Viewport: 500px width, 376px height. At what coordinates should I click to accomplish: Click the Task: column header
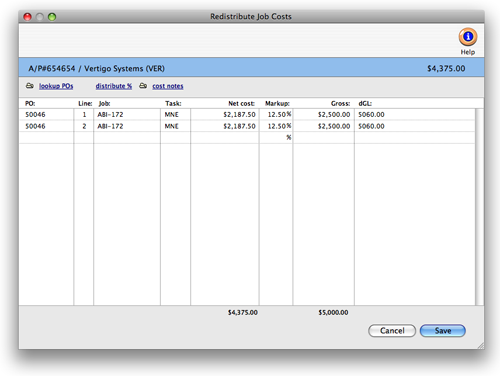173,103
